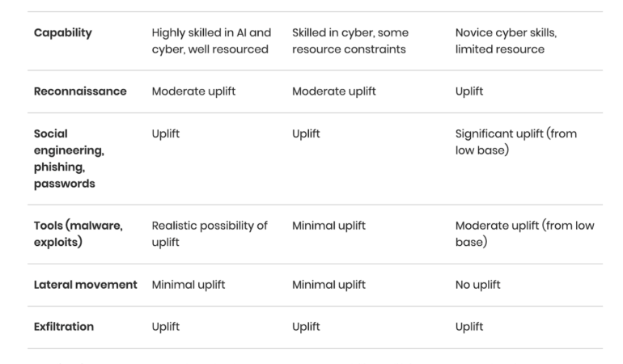Click Reconnaissance cell under the highly skilled column

point(193,91)
